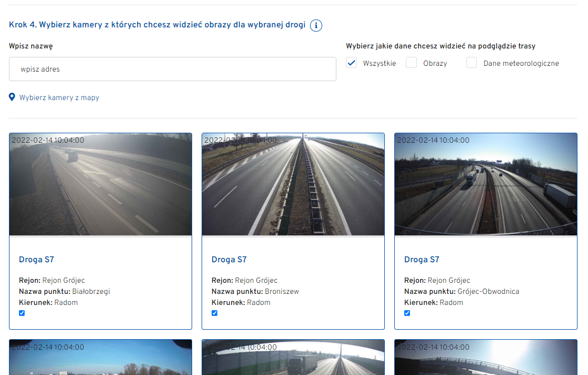Click the info icon beside Krok 4 heading

pos(316,25)
